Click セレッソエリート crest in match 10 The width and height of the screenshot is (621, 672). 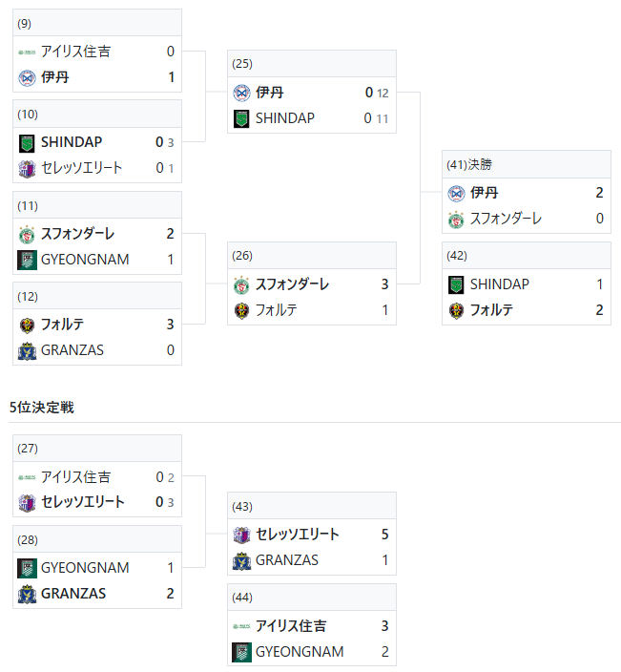pyautogui.click(x=27, y=169)
